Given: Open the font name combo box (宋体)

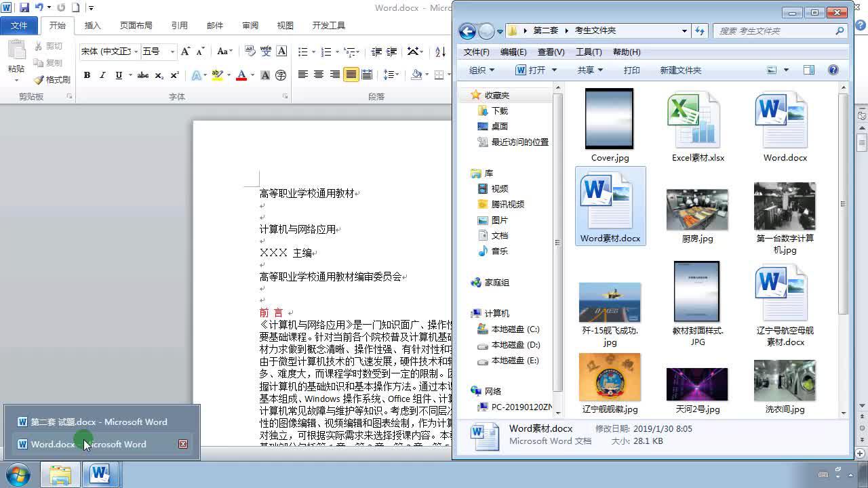Looking at the screenshot, I should coord(109,52).
